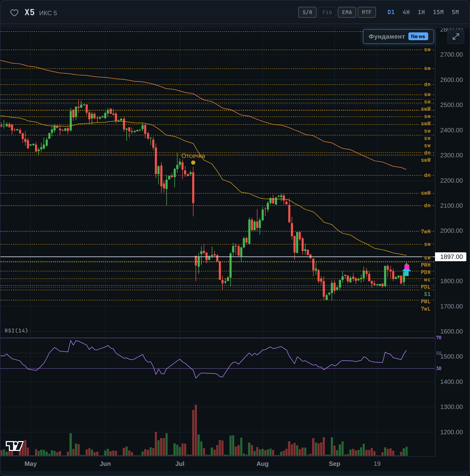The height and width of the screenshot is (476, 470).
Task: Click the PDH level label
Action: pyautogui.click(x=426, y=272)
